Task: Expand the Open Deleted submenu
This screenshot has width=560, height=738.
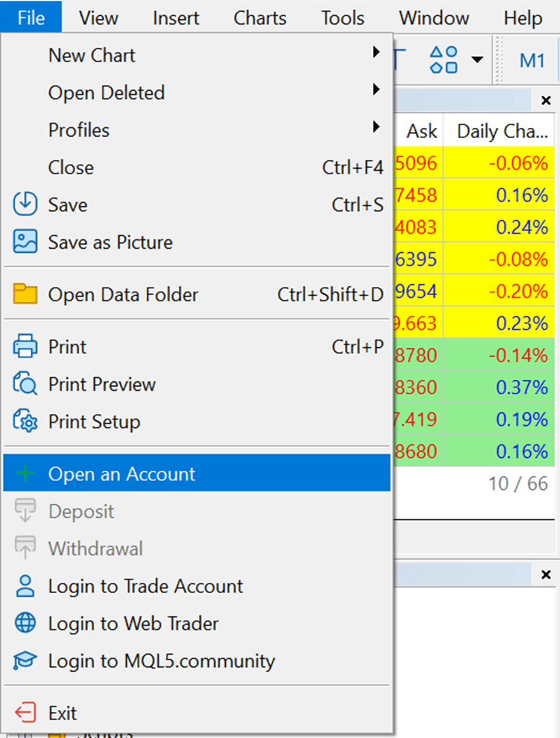Action: (x=376, y=90)
